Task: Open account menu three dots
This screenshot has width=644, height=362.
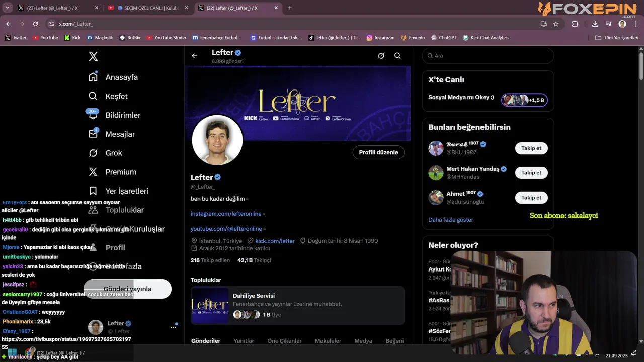Action: 173,327
